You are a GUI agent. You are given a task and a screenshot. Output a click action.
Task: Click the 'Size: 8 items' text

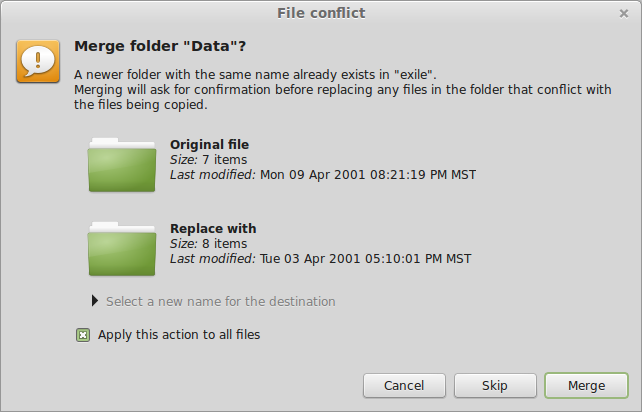[x=208, y=244]
